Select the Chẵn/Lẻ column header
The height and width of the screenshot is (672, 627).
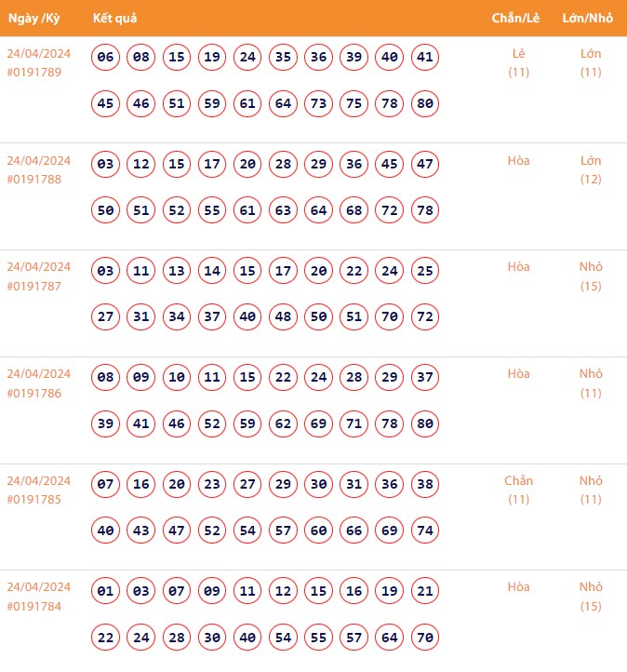coord(518,19)
